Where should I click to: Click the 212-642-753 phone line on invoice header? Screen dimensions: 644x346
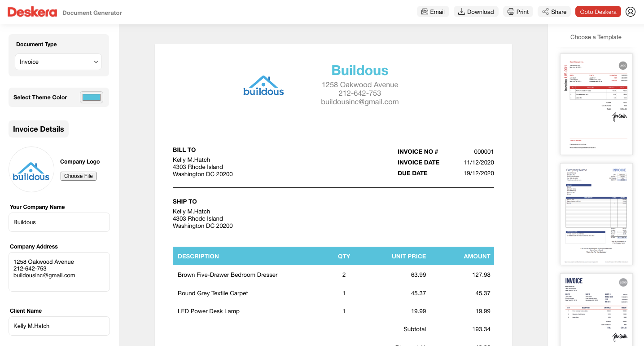(x=360, y=93)
